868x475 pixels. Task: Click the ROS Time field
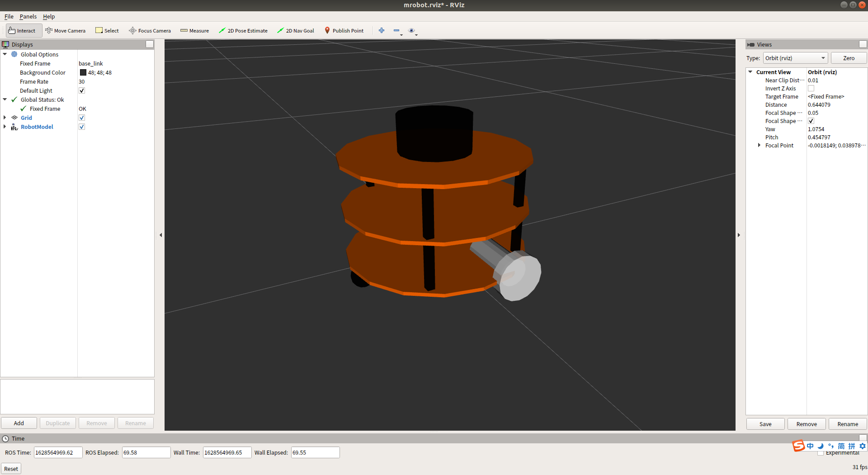tap(58, 452)
